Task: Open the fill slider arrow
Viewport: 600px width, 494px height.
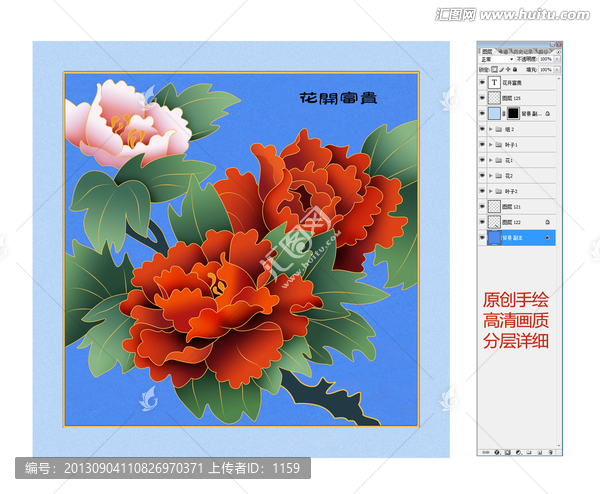Action: point(557,69)
